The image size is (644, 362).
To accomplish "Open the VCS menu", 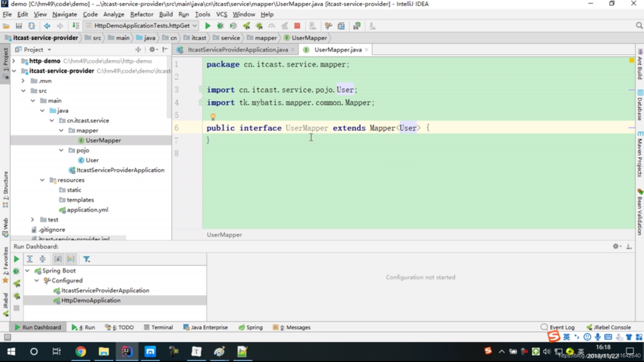I will tap(221, 14).
